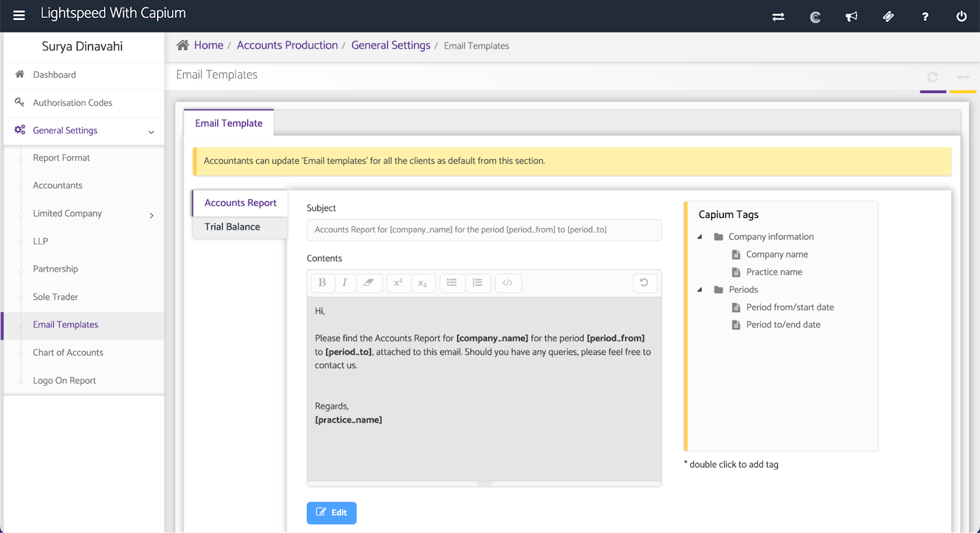Expand the Limited Company submenu arrow
The height and width of the screenshot is (533, 980).
point(152,215)
